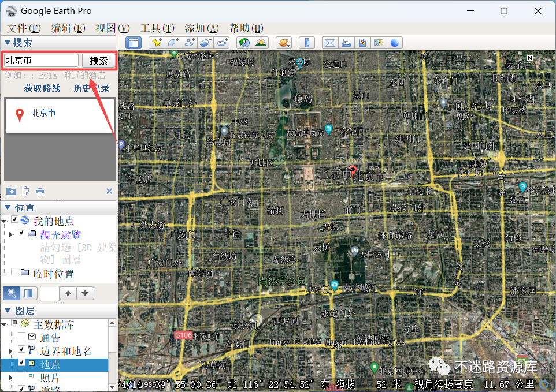
Task: Click 故宫博物院 museum marker on map
Action: point(329,129)
